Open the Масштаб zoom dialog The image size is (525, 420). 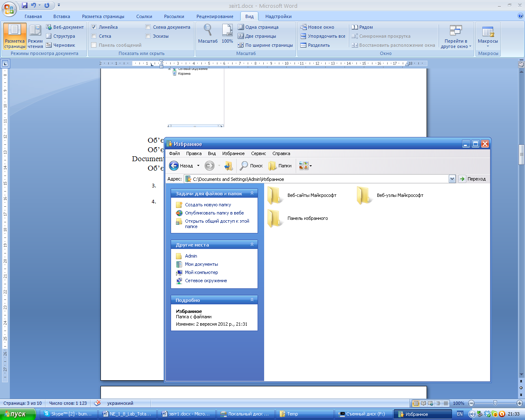(208, 34)
